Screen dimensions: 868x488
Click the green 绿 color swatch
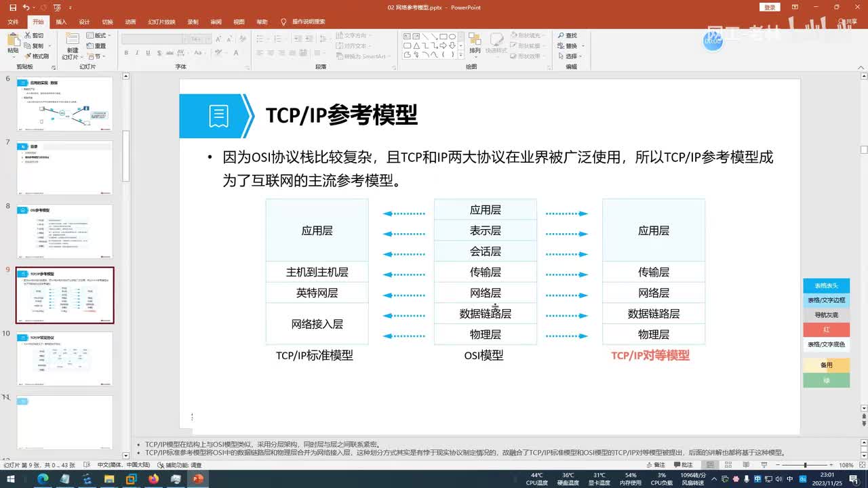(x=826, y=380)
